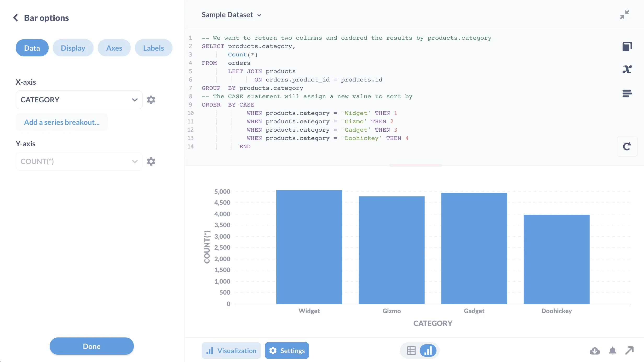The width and height of the screenshot is (644, 362).
Task: Click Add a series breakout link
Action: pyautogui.click(x=62, y=122)
